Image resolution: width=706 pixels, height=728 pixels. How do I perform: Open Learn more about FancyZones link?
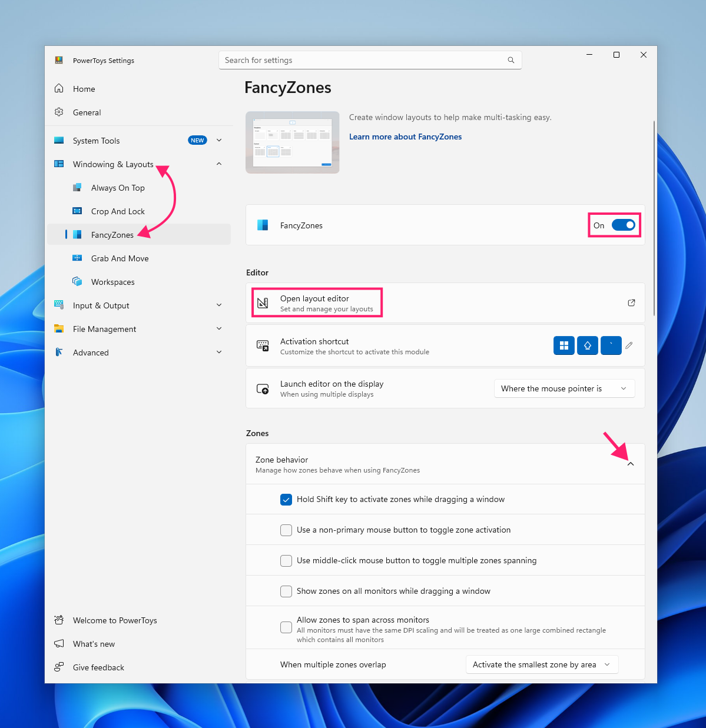(x=405, y=137)
